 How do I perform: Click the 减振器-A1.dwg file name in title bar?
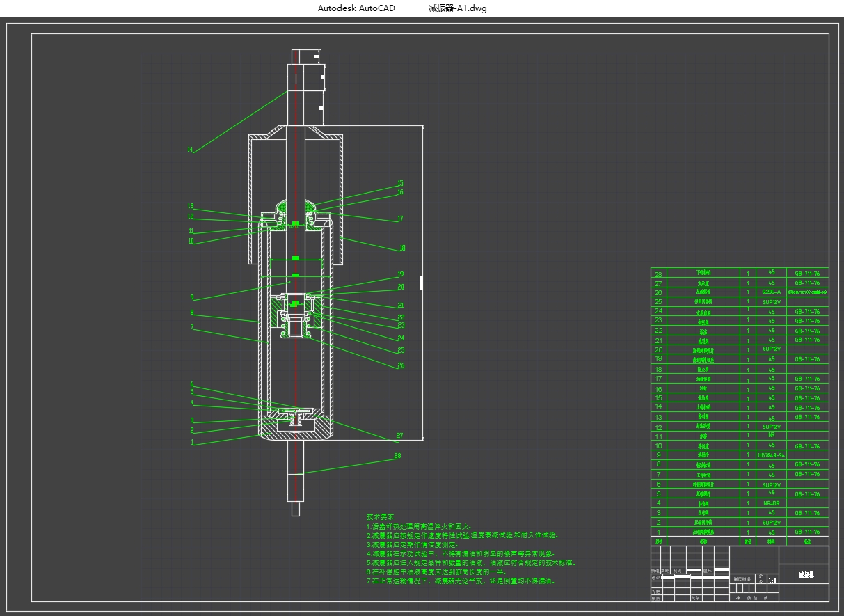pyautogui.click(x=458, y=8)
